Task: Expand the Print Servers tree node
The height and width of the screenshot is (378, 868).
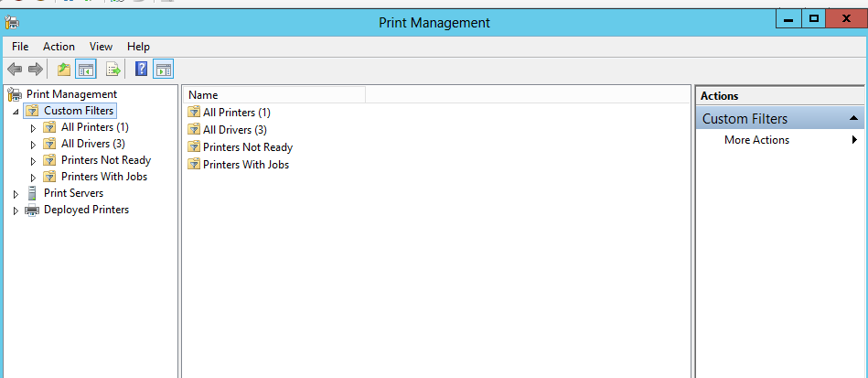Action: point(16,195)
